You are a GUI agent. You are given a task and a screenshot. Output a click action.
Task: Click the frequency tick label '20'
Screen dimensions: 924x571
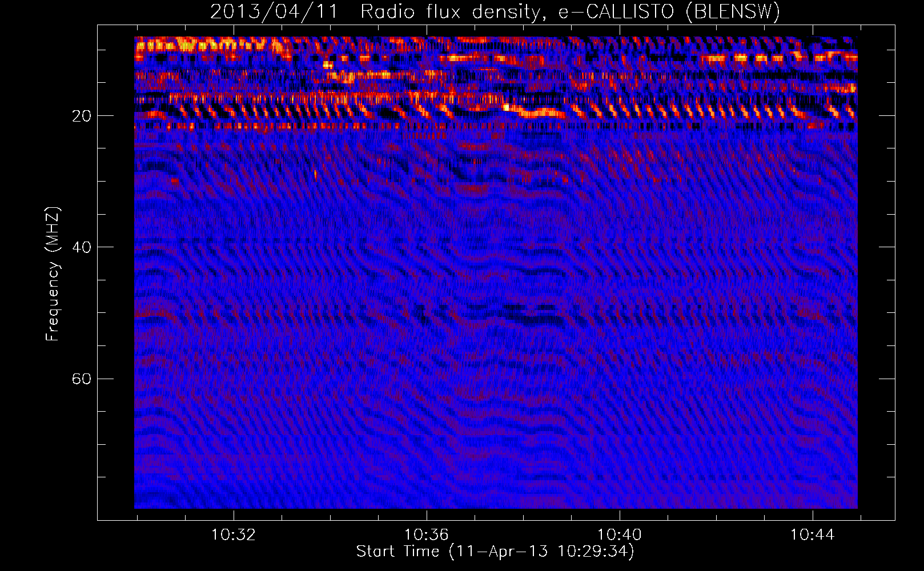[82, 116]
